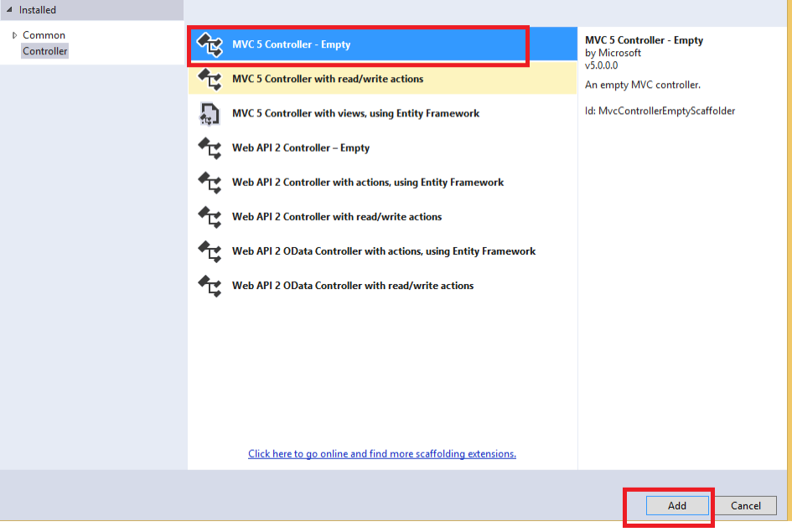Image resolution: width=792 pixels, height=532 pixels.
Task: Pick MVC 5 Controller with views, using Entity Framework
Action: pos(382,114)
